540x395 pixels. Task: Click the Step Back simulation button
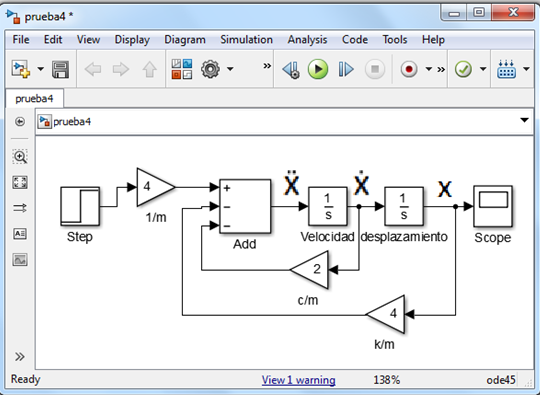tap(291, 69)
